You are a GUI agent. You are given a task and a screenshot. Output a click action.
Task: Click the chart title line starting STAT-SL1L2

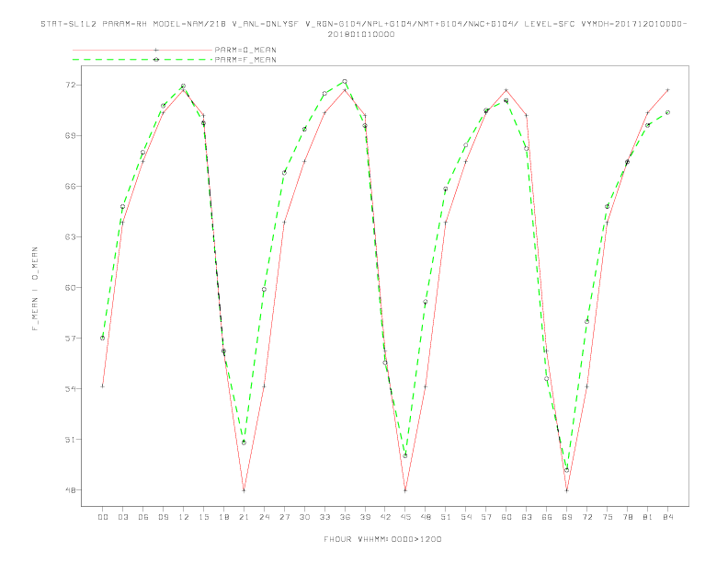coord(363,24)
